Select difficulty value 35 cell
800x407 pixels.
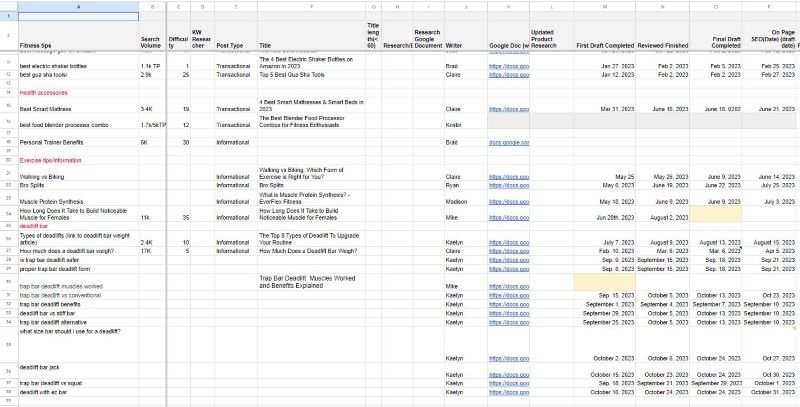[x=178, y=214]
